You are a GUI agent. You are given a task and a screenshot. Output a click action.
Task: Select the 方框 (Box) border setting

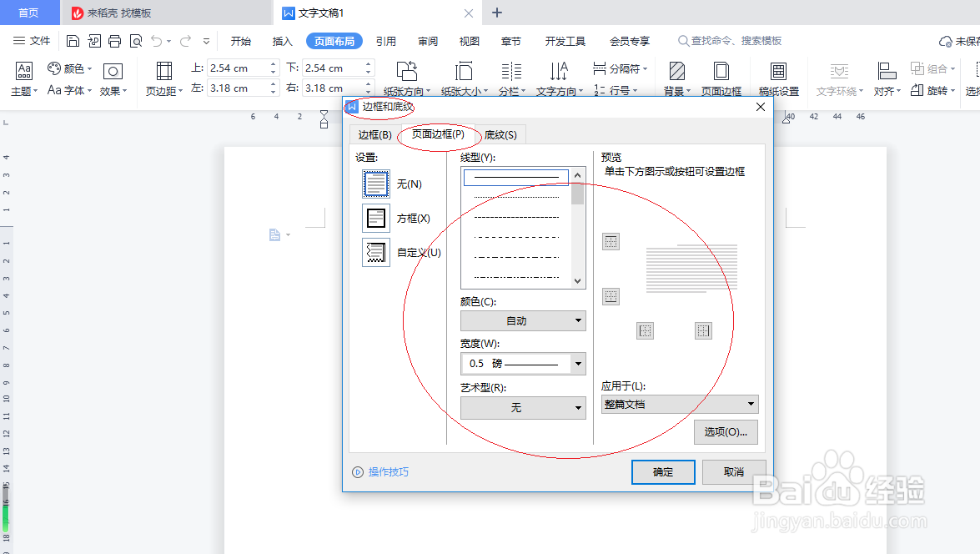click(375, 218)
